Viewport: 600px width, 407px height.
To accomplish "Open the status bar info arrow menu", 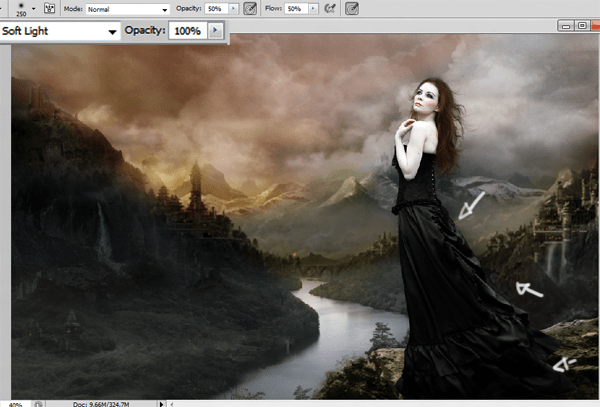I will (161, 404).
